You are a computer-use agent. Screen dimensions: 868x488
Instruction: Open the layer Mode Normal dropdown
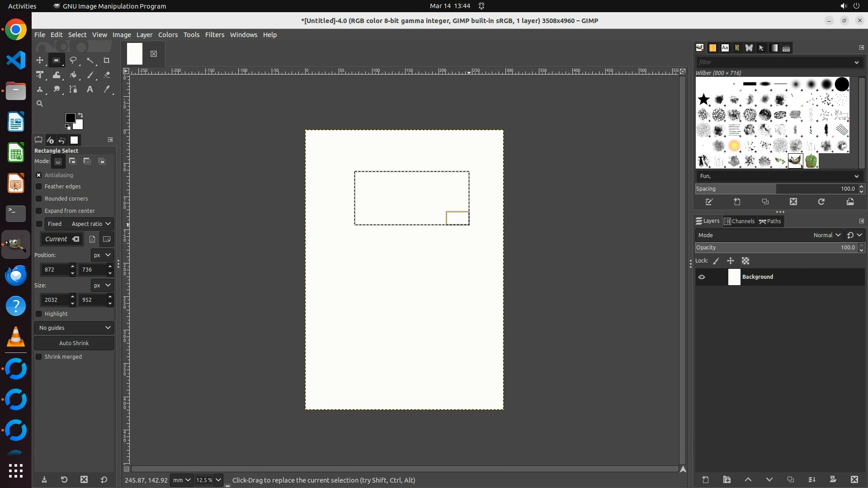826,235
